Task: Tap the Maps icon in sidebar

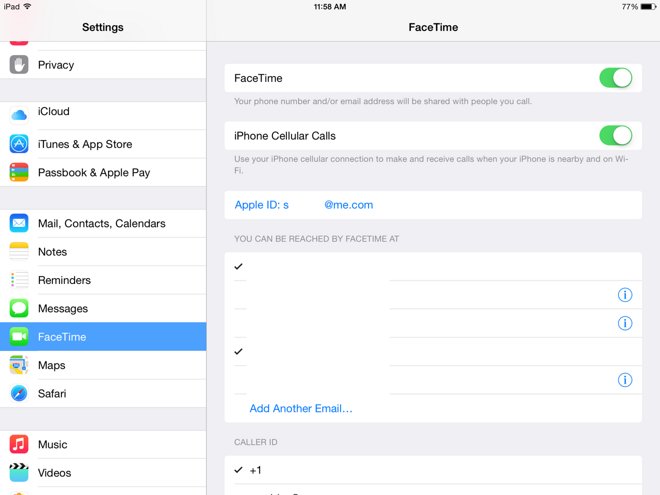Action: [x=19, y=365]
